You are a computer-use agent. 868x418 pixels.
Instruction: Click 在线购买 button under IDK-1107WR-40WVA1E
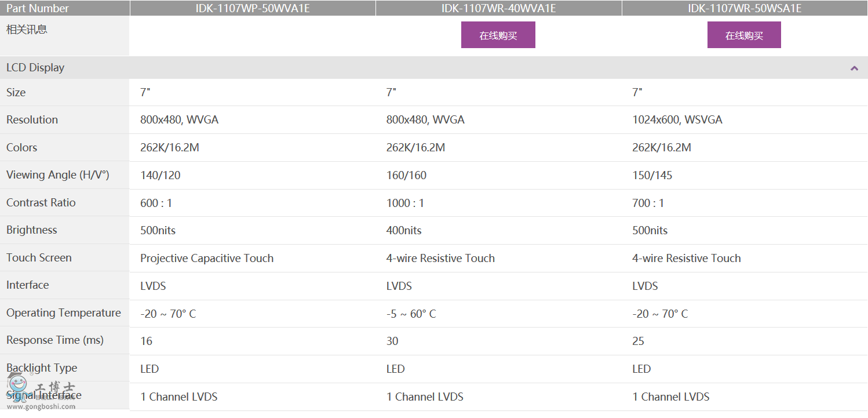point(498,35)
